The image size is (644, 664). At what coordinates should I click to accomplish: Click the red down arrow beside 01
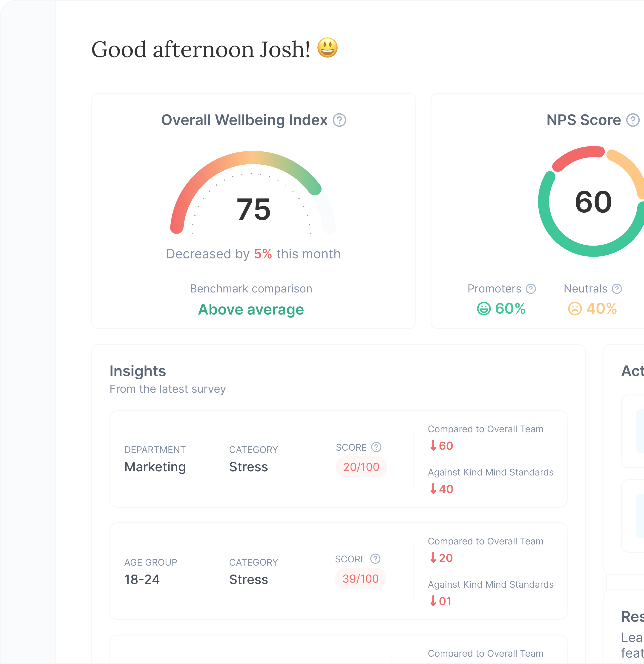(433, 601)
